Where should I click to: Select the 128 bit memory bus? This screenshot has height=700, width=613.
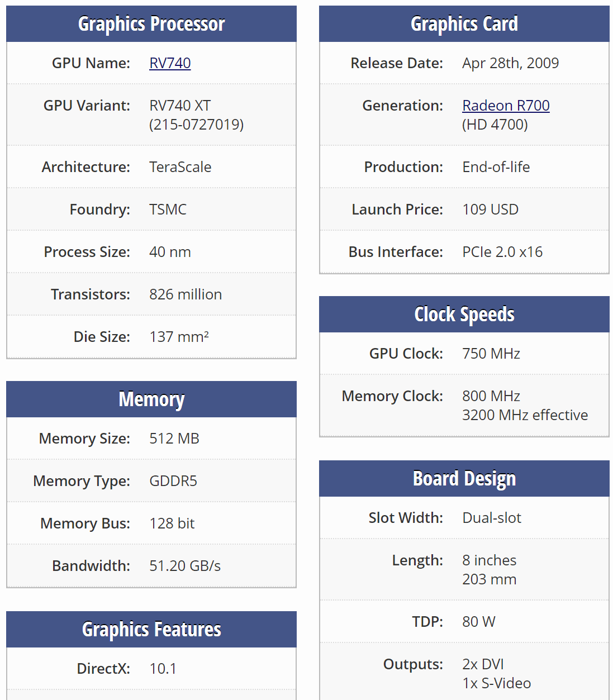coord(172,523)
